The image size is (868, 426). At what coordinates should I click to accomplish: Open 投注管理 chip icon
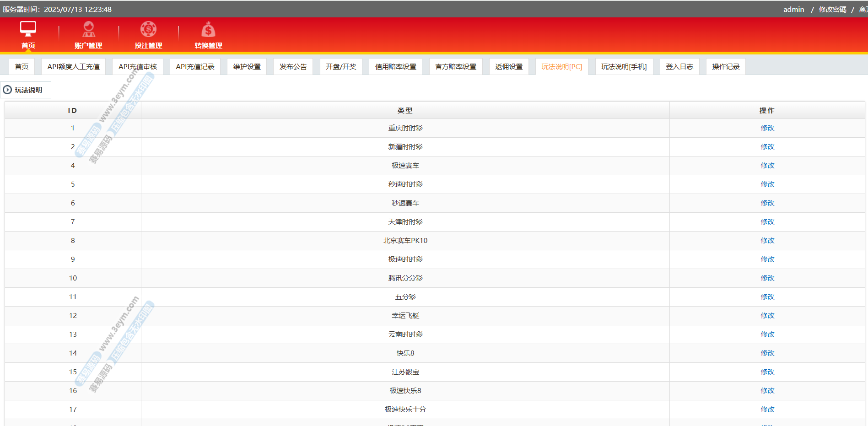pos(148,29)
